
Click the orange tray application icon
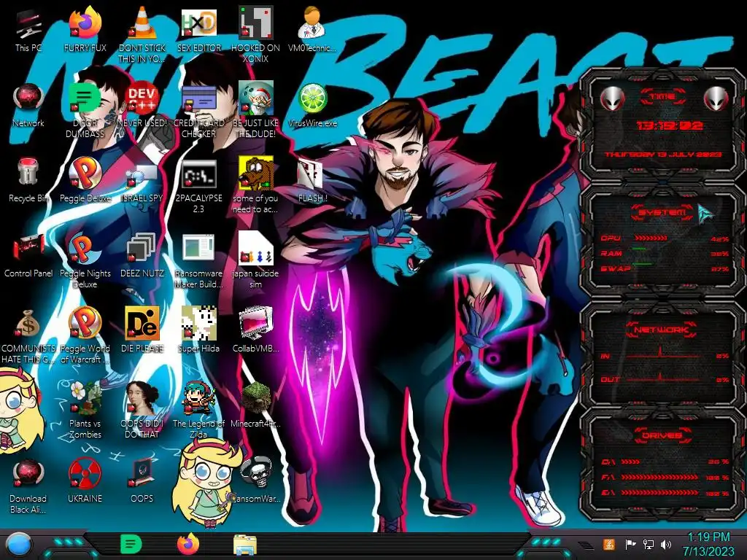point(608,544)
